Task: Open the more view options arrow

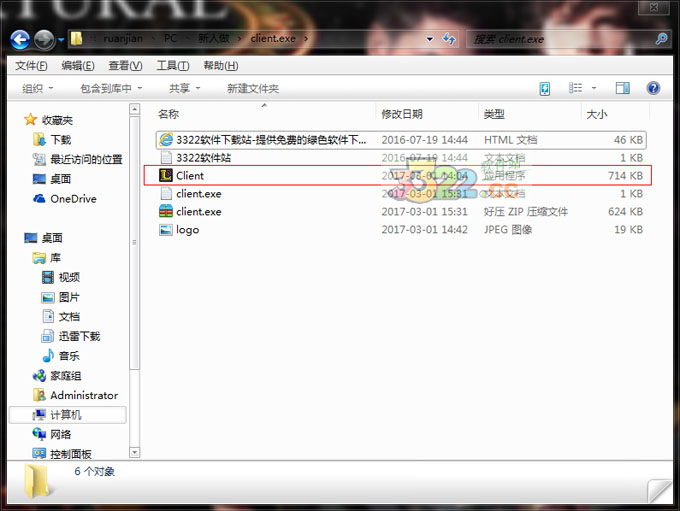Action: 594,88
